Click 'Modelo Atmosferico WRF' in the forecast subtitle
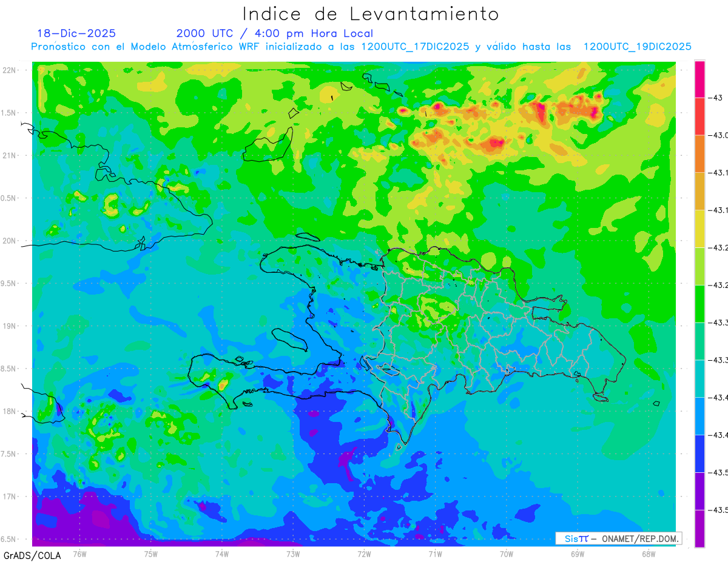728x562 pixels. pyautogui.click(x=196, y=47)
